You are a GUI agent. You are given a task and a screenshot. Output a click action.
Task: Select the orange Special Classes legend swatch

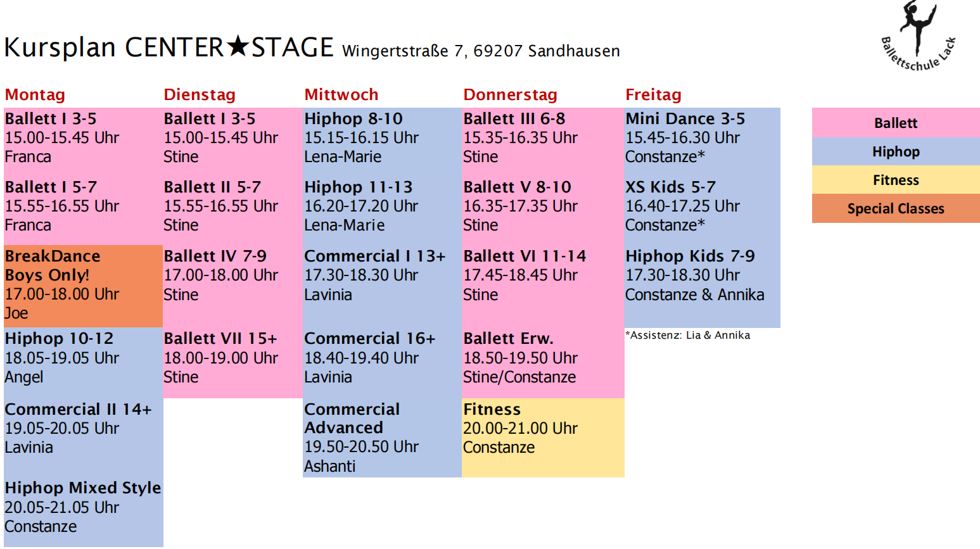[x=895, y=208]
